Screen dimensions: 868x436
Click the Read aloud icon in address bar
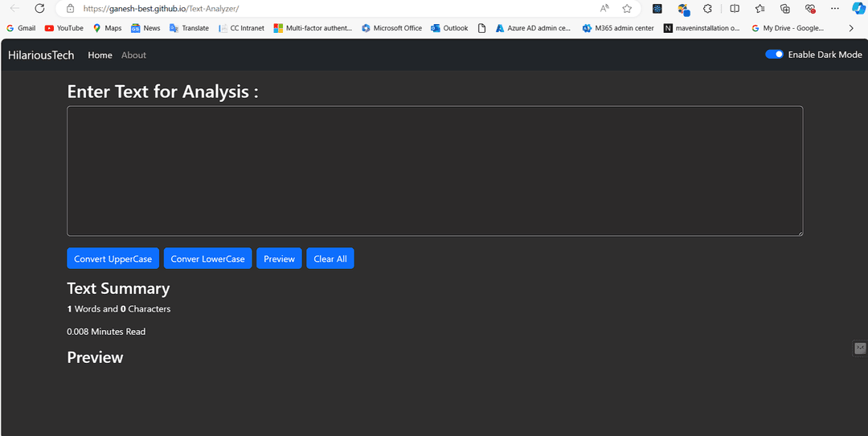pyautogui.click(x=604, y=8)
